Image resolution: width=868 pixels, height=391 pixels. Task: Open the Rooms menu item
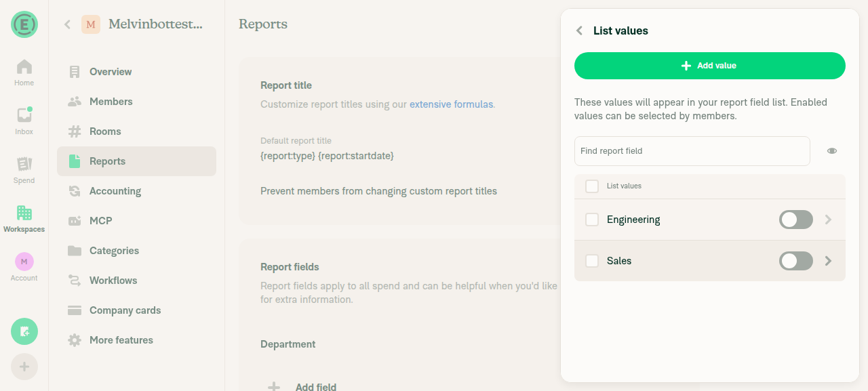click(136, 131)
